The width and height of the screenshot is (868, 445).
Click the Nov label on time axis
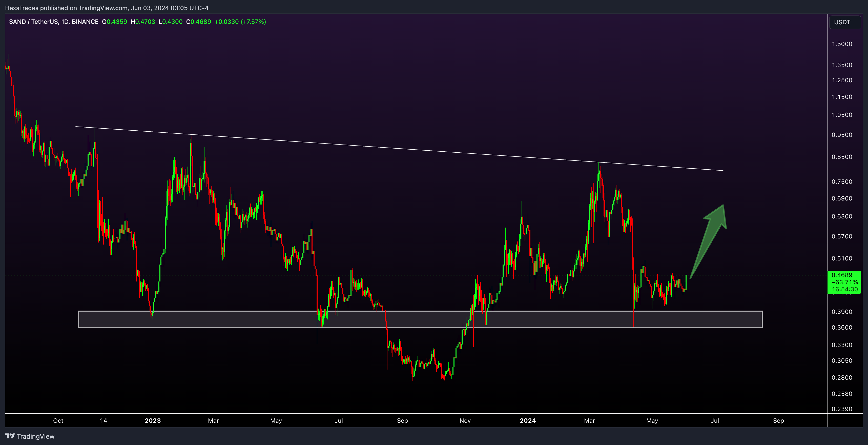(x=465, y=421)
